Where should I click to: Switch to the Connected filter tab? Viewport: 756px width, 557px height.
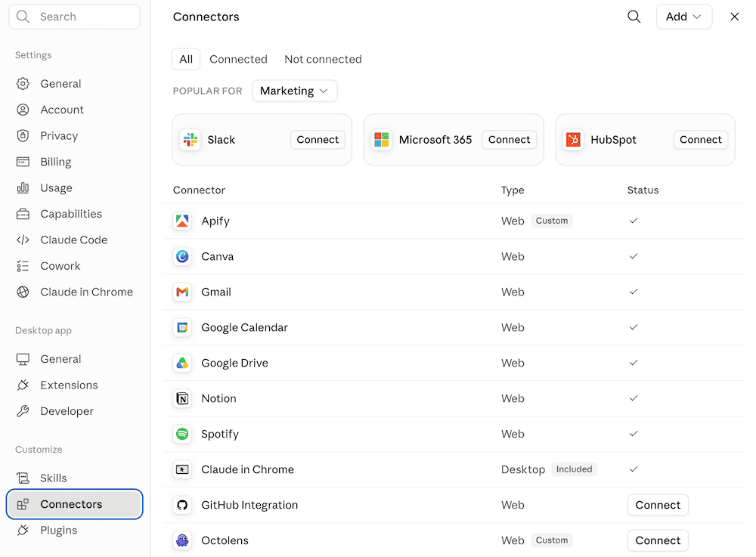point(238,59)
